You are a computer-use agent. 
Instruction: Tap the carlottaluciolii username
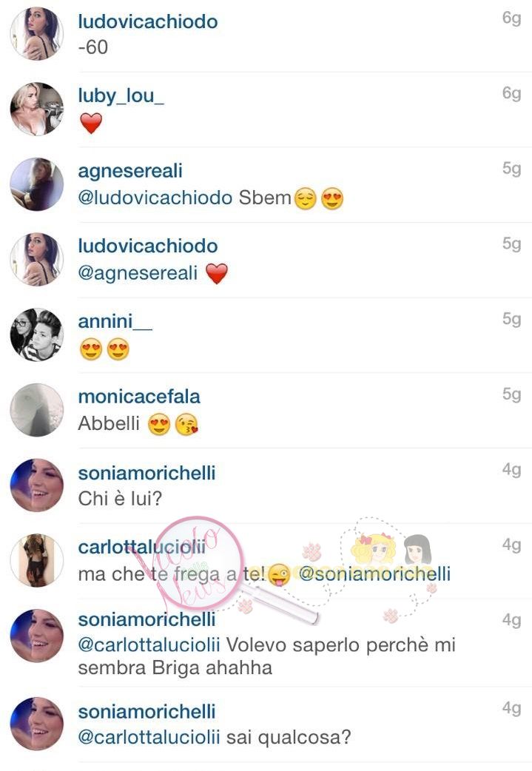point(141,547)
